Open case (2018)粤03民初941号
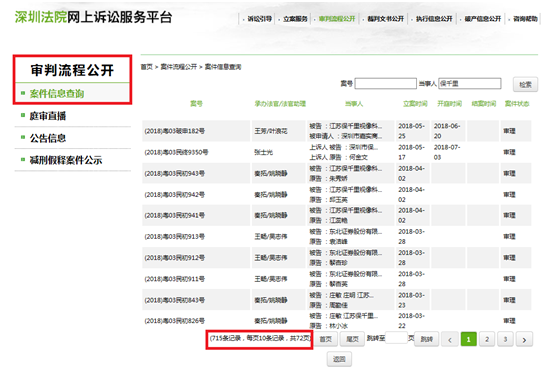The image size is (558, 373). 174,215
